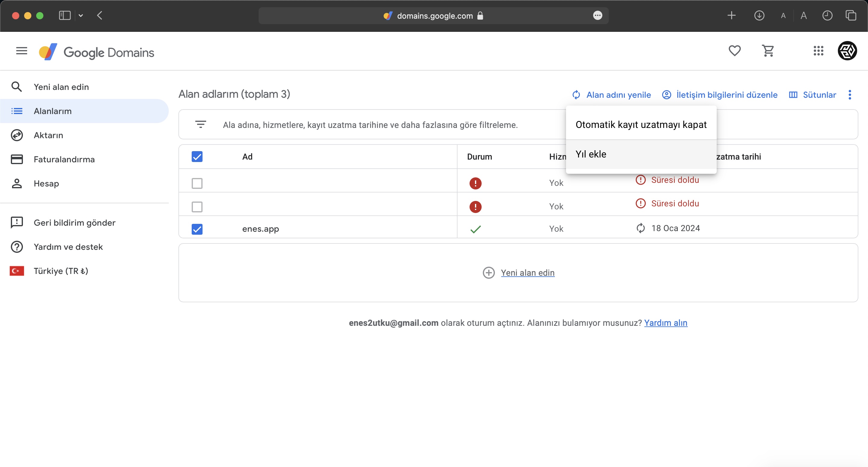Open the enes.app domain
The image size is (868, 467).
260,229
